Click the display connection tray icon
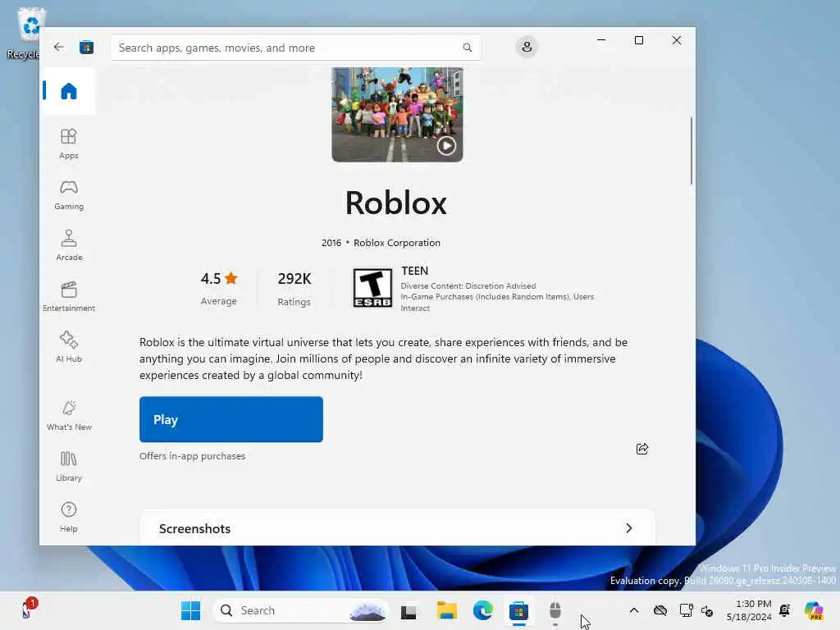840x630 pixels. [x=686, y=610]
